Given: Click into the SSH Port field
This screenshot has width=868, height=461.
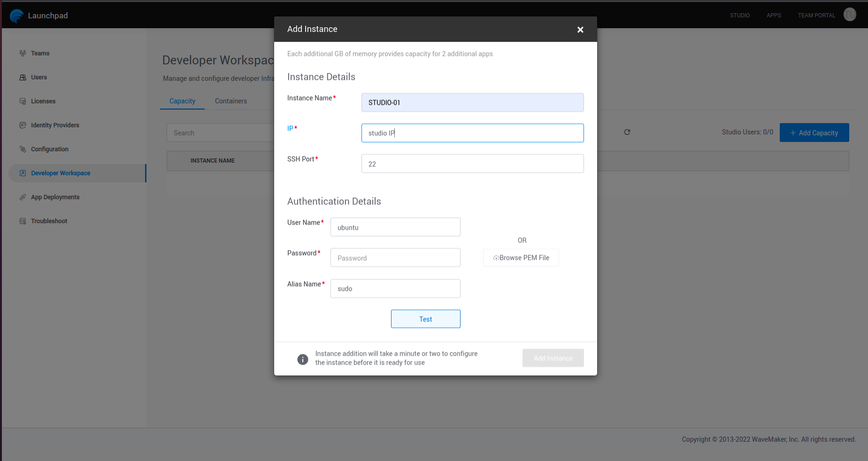Looking at the screenshot, I should pos(472,164).
